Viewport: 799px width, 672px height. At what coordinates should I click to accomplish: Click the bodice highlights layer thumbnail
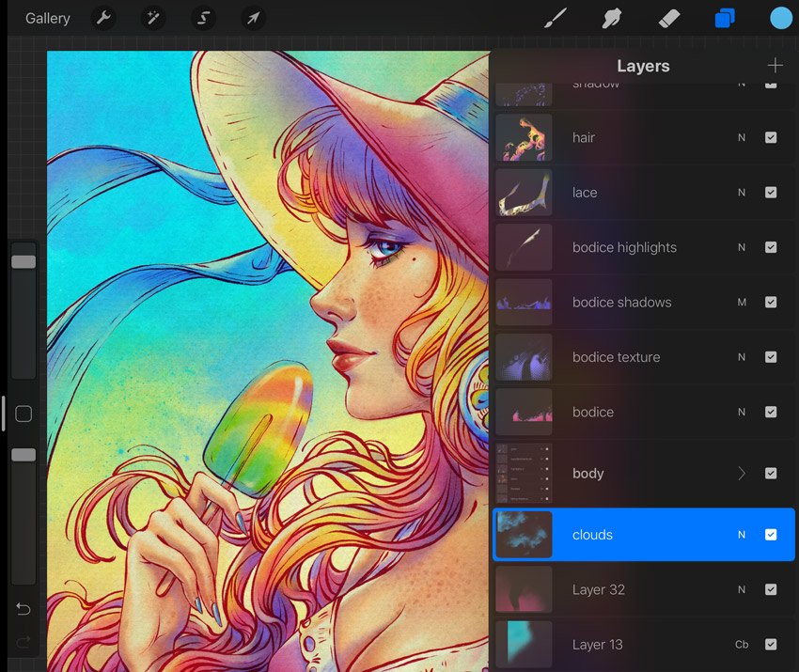click(x=524, y=247)
